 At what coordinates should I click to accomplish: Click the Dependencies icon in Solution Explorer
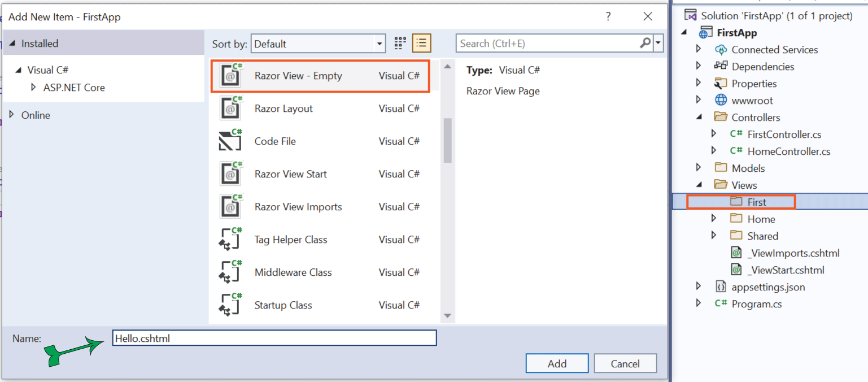[721, 66]
